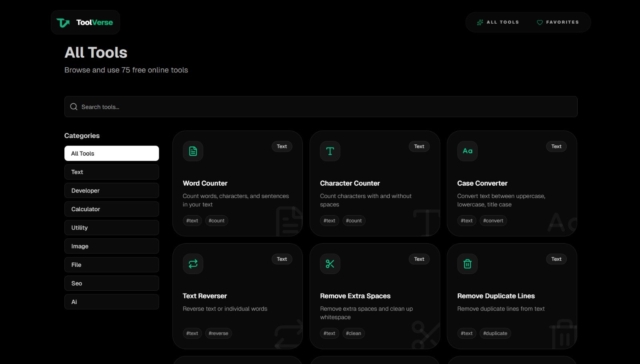640x364 pixels.
Task: Click Text badge on Word Counter card
Action: pos(282,146)
